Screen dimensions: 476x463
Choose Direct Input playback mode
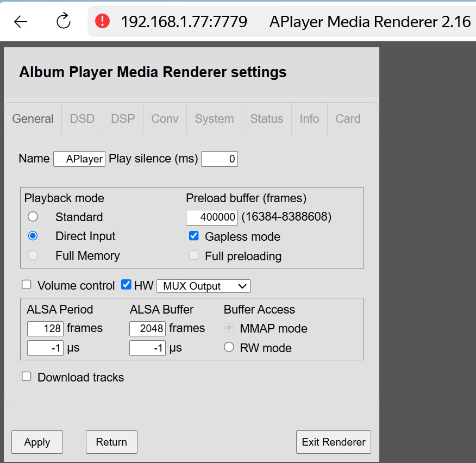33,236
